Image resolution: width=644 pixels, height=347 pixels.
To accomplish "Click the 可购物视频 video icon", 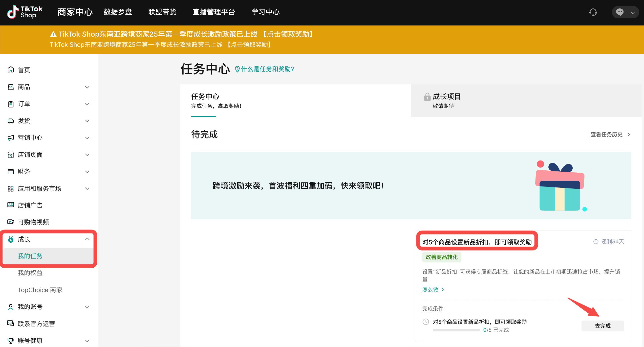I will click(10, 222).
